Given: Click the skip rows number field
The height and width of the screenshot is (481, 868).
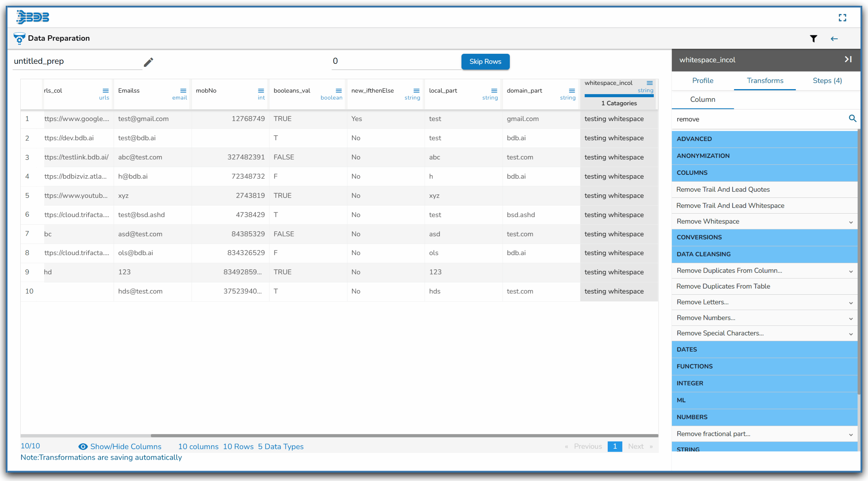Looking at the screenshot, I should pyautogui.click(x=395, y=61).
